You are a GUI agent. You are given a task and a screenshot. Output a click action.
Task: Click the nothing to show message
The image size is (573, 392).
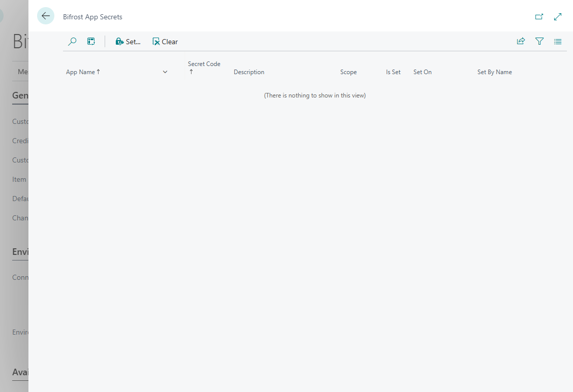coord(315,95)
